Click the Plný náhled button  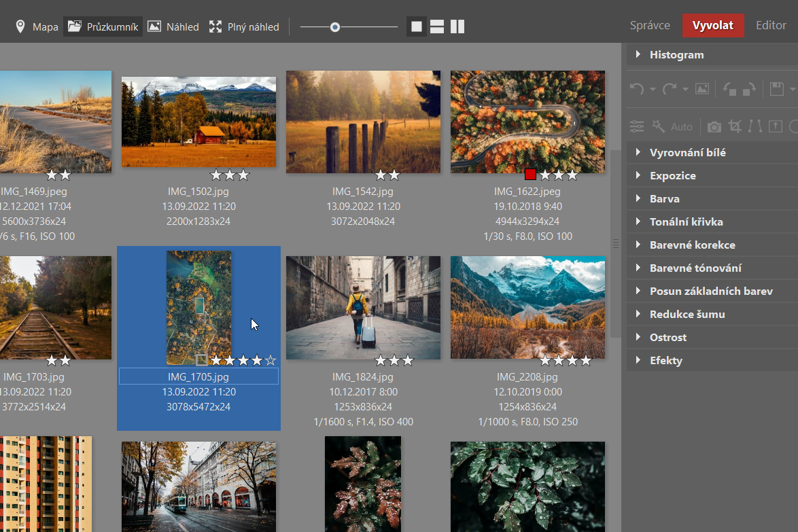tap(244, 27)
